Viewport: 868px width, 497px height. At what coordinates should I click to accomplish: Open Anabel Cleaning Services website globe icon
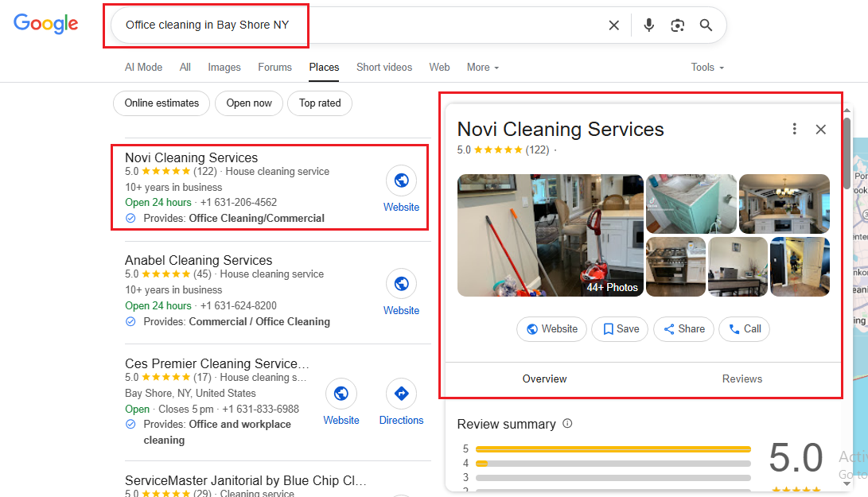point(401,284)
